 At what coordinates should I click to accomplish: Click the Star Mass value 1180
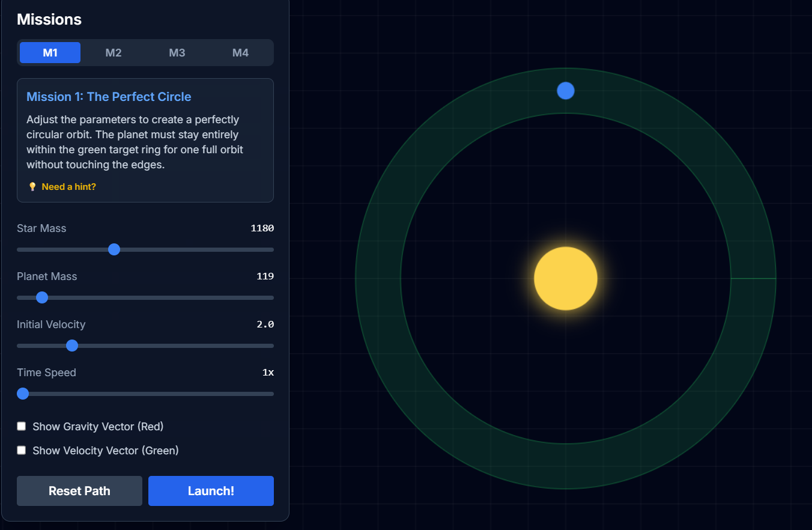262,228
